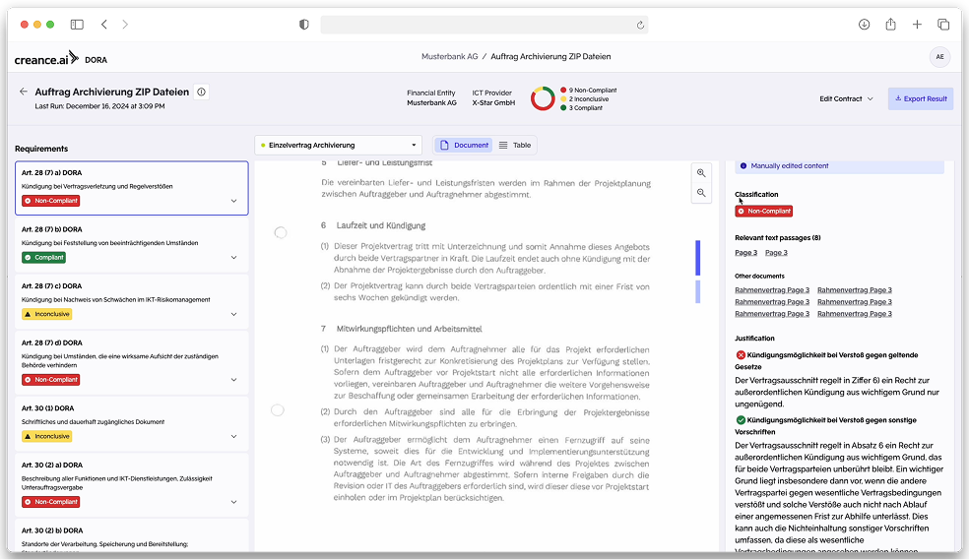969x560 pixels.
Task: Click Compliant badge on Art. 28 (7) b)
Action: (43, 258)
